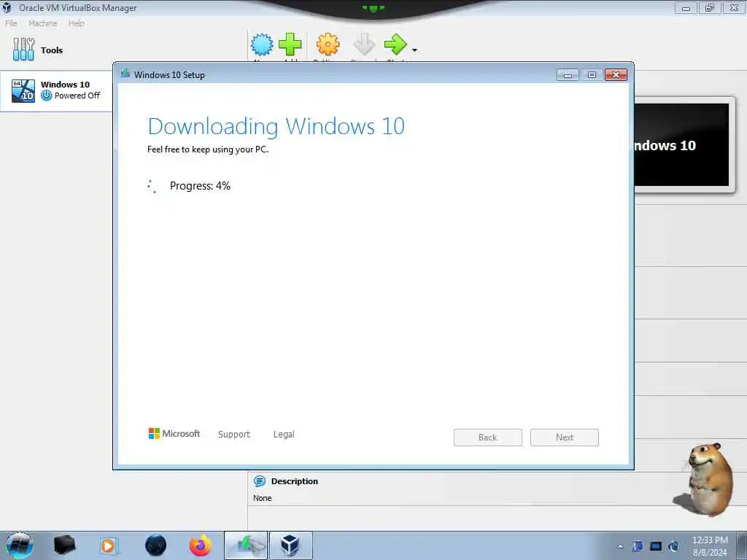The height and width of the screenshot is (560, 747).
Task: Open the dark globe browser taskbar icon
Action: (156, 545)
